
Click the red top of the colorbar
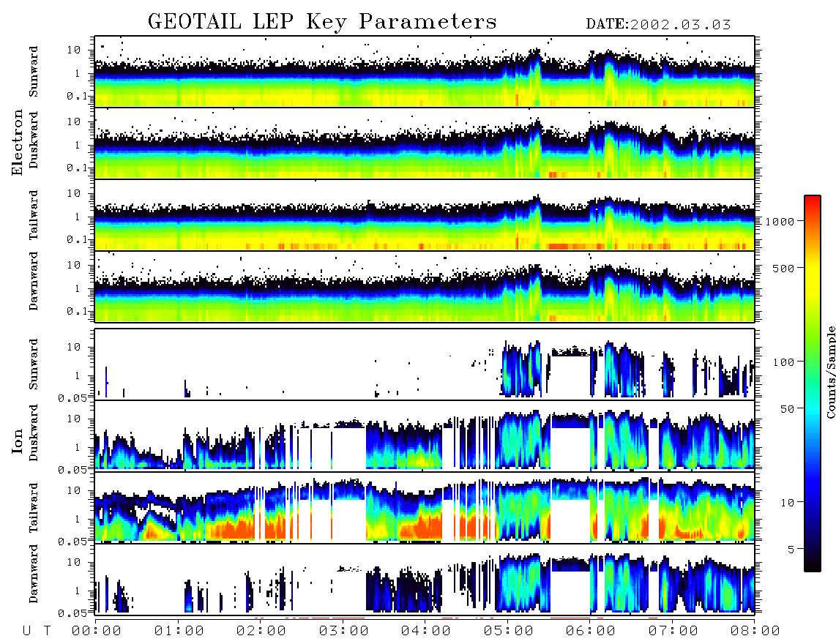tap(813, 200)
